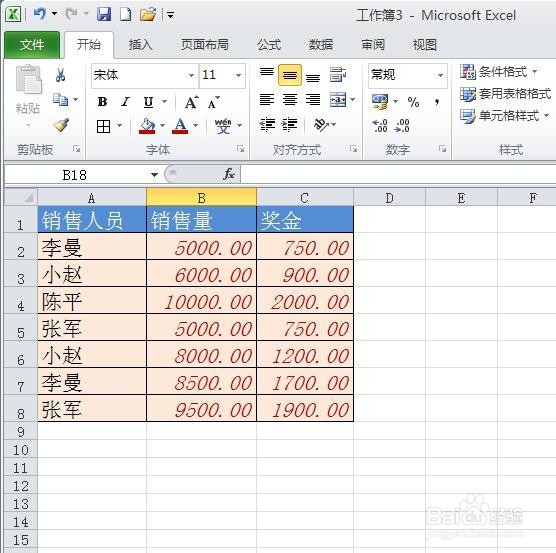Open the font color dropdown arrow
The width and height of the screenshot is (556, 553).
click(x=195, y=125)
